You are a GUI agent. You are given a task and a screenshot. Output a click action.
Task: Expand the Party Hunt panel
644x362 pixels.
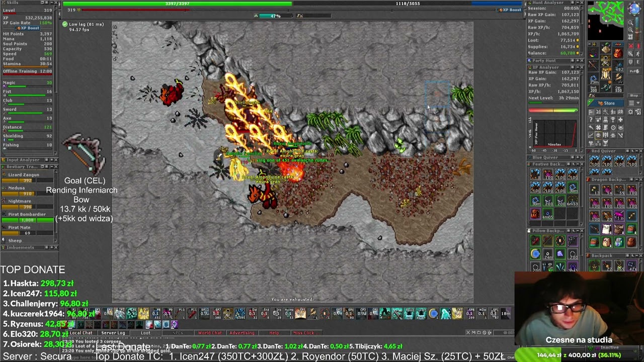tap(578, 61)
